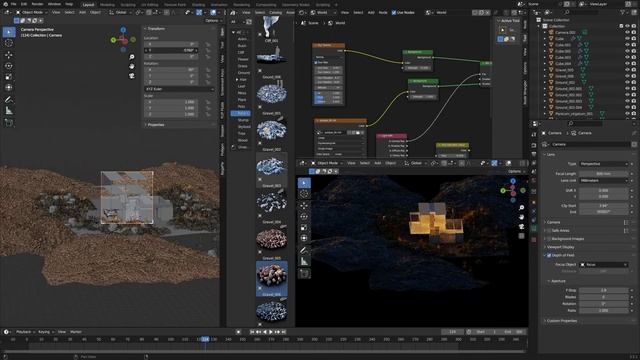Select highlighted asset thumbnail in asset browser
The image size is (640, 360).
(x=272, y=278)
